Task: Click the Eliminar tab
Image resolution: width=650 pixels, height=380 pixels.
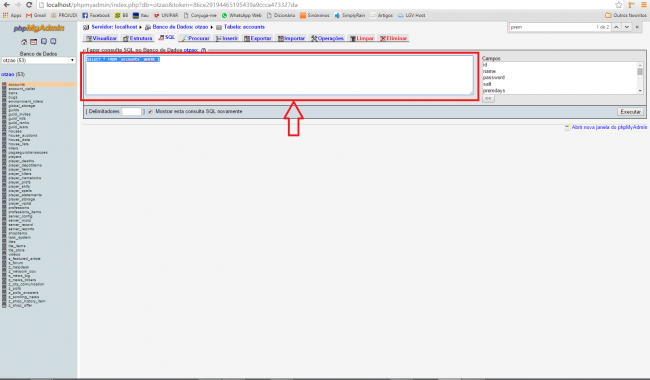Action: click(x=393, y=38)
